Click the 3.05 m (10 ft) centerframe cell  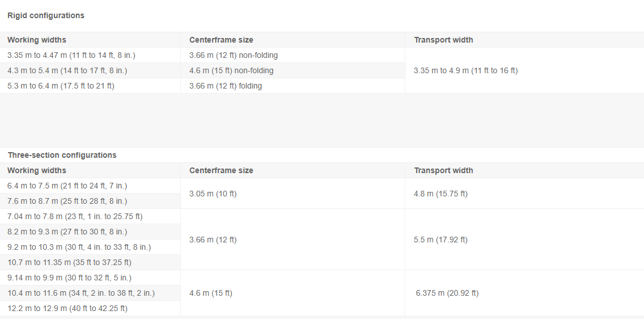coord(213,194)
